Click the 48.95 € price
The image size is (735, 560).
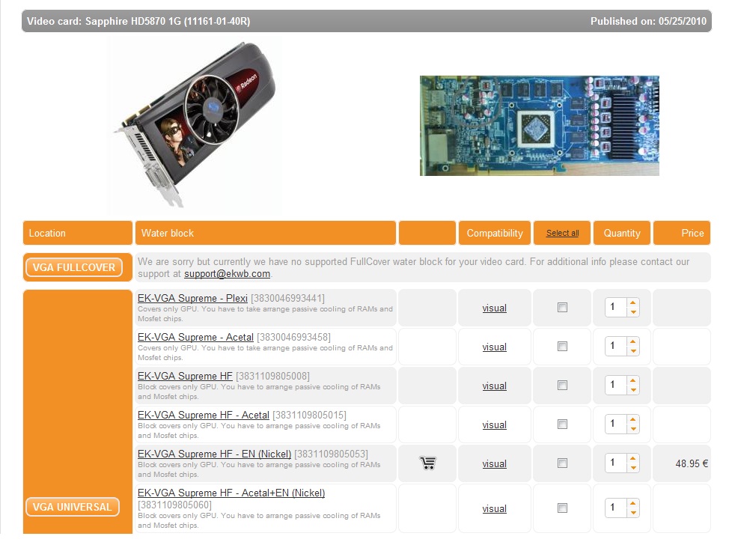692,464
